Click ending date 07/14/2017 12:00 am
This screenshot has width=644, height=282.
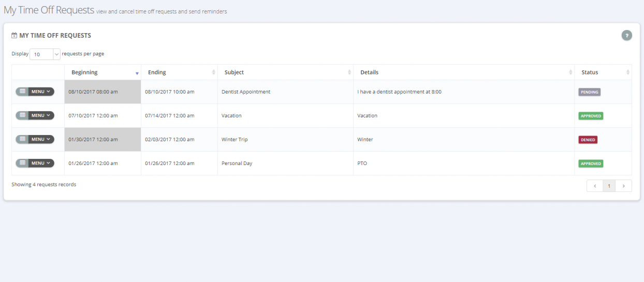[170, 115]
